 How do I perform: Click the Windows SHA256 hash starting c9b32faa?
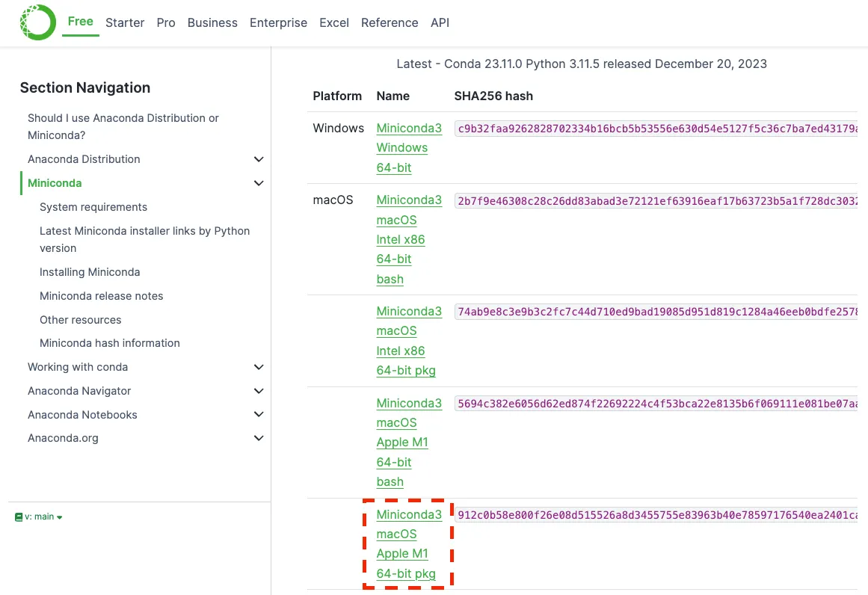coord(656,129)
